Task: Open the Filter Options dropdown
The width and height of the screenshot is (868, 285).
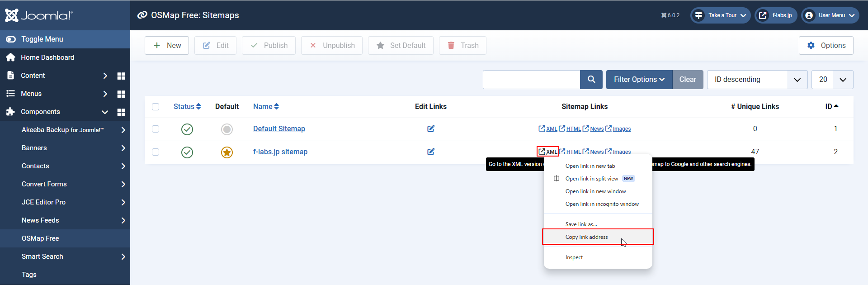Action: point(639,80)
